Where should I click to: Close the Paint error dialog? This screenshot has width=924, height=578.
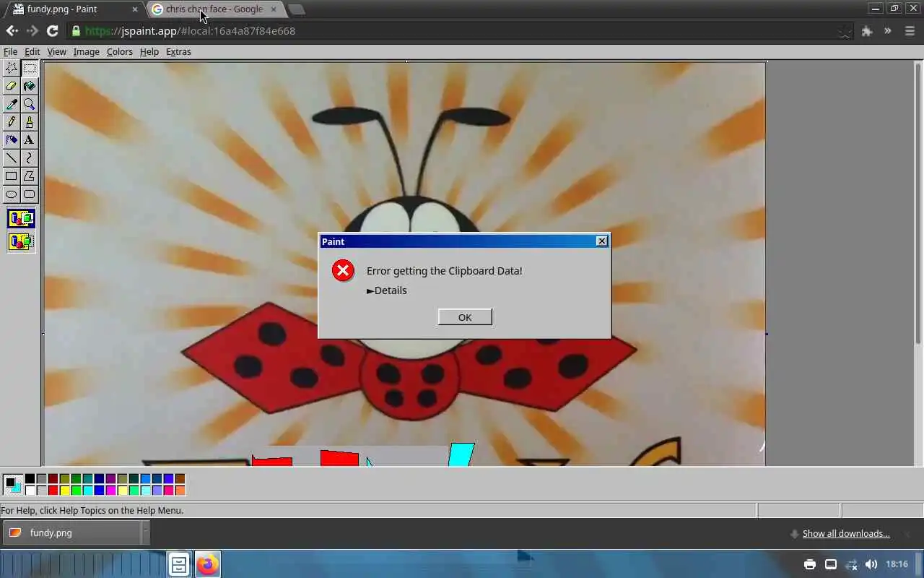601,241
